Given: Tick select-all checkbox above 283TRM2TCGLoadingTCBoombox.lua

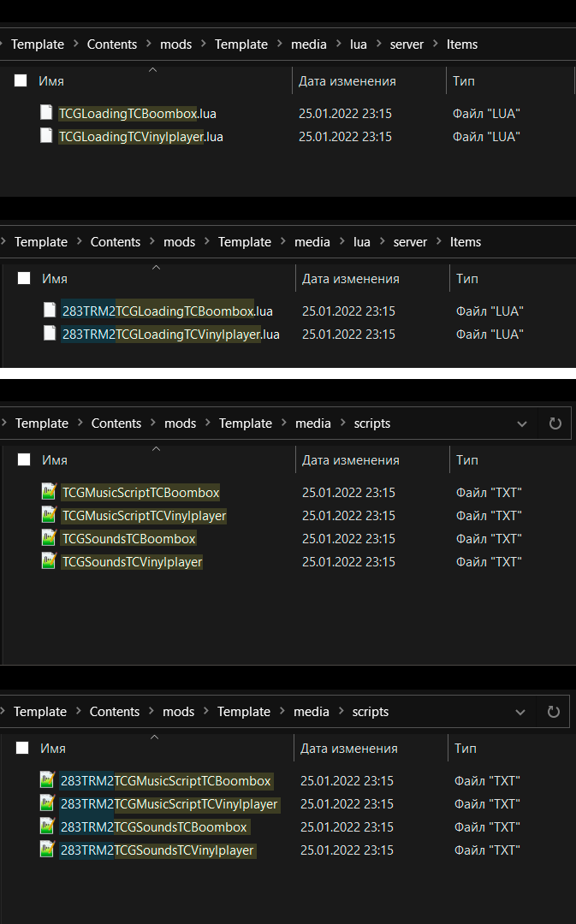Looking at the screenshot, I should (24, 279).
